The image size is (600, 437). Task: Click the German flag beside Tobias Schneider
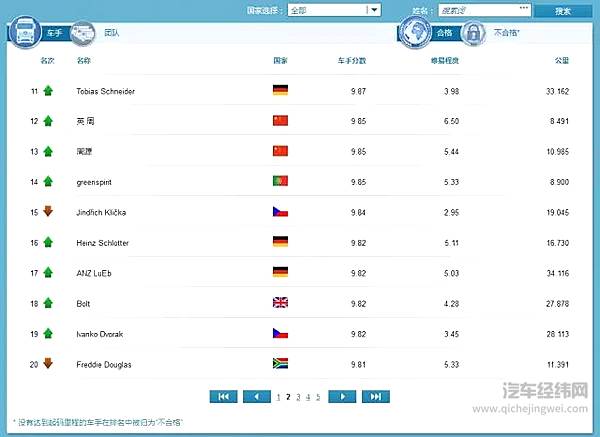point(280,91)
